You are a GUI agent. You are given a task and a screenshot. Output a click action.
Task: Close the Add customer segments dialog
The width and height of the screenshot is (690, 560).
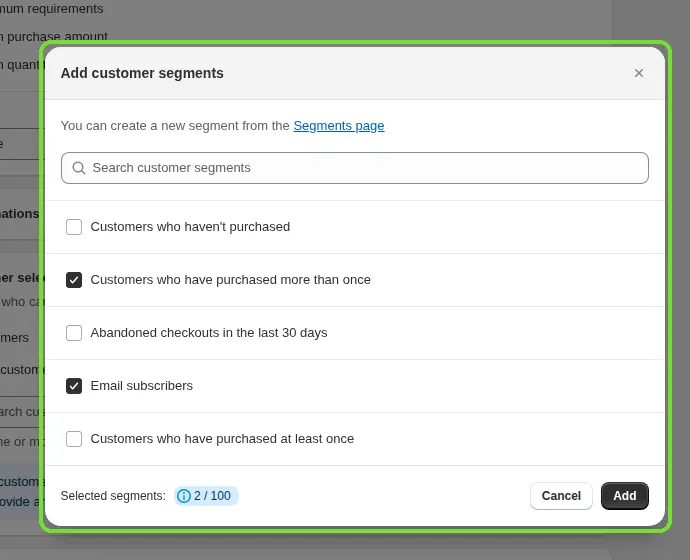pyautogui.click(x=639, y=73)
